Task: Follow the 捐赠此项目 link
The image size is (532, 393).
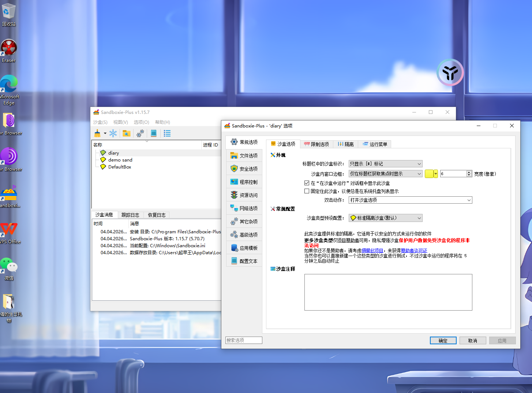Action: (372, 251)
